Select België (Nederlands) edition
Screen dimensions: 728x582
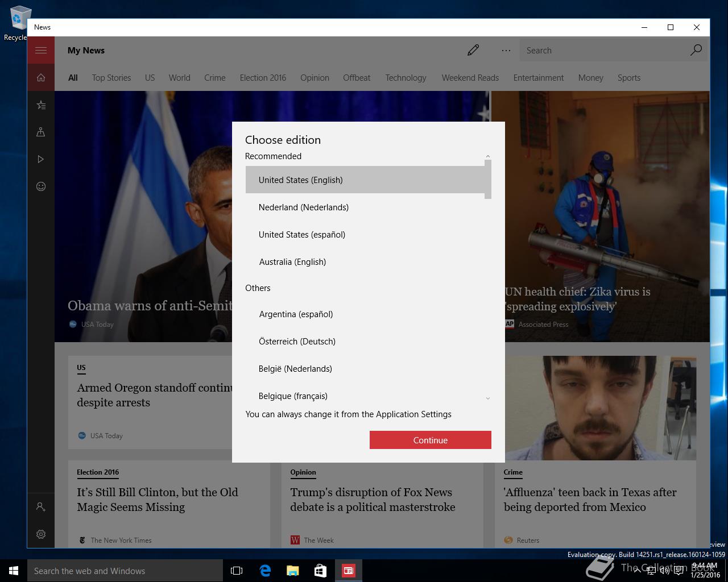point(365,368)
